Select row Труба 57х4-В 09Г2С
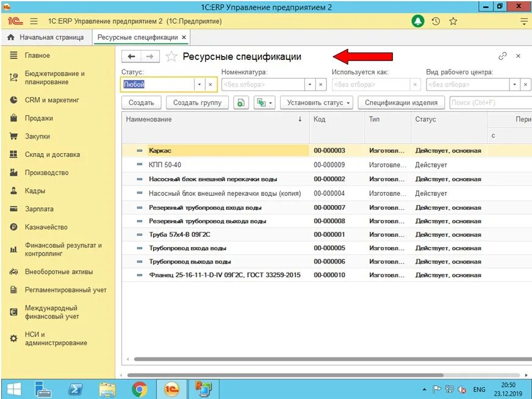 327,235
